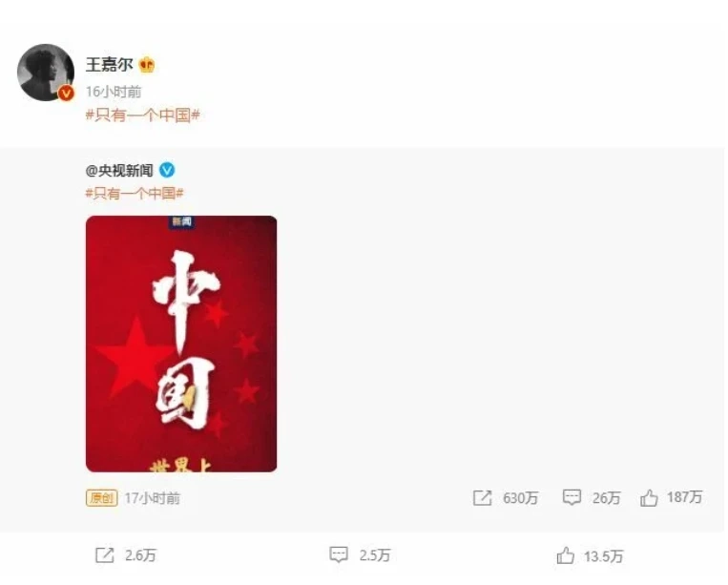Visit the @央视新闻 account
This screenshot has width=728, height=585.
119,171
